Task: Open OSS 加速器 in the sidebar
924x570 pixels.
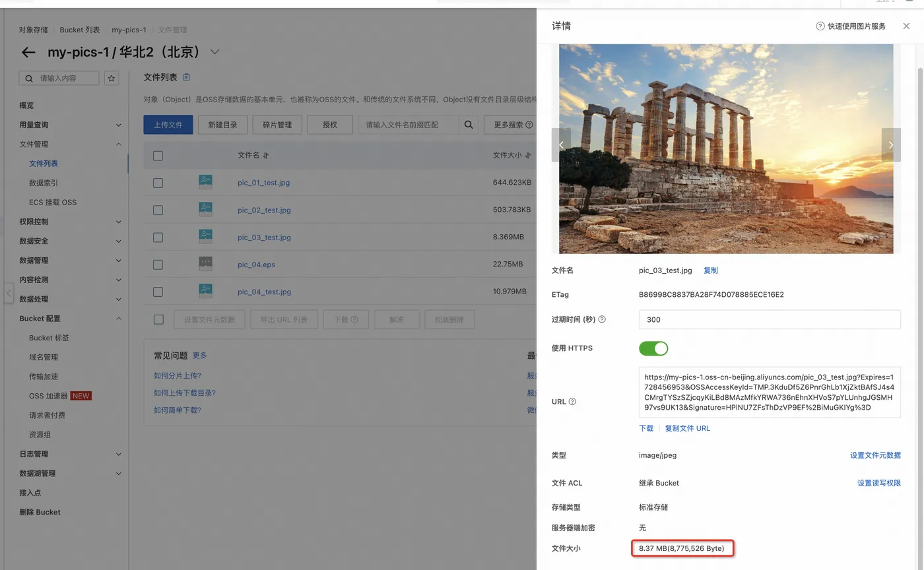Action: (x=48, y=396)
